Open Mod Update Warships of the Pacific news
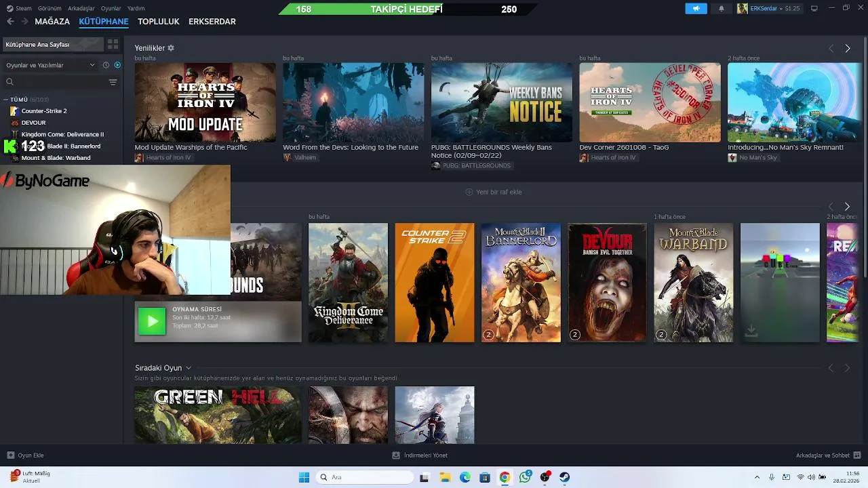 point(205,102)
